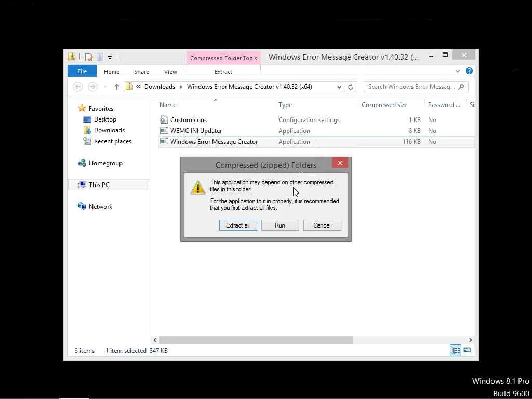This screenshot has height=399, width=532.
Task: Click the address bar folder icon
Action: [x=129, y=87]
